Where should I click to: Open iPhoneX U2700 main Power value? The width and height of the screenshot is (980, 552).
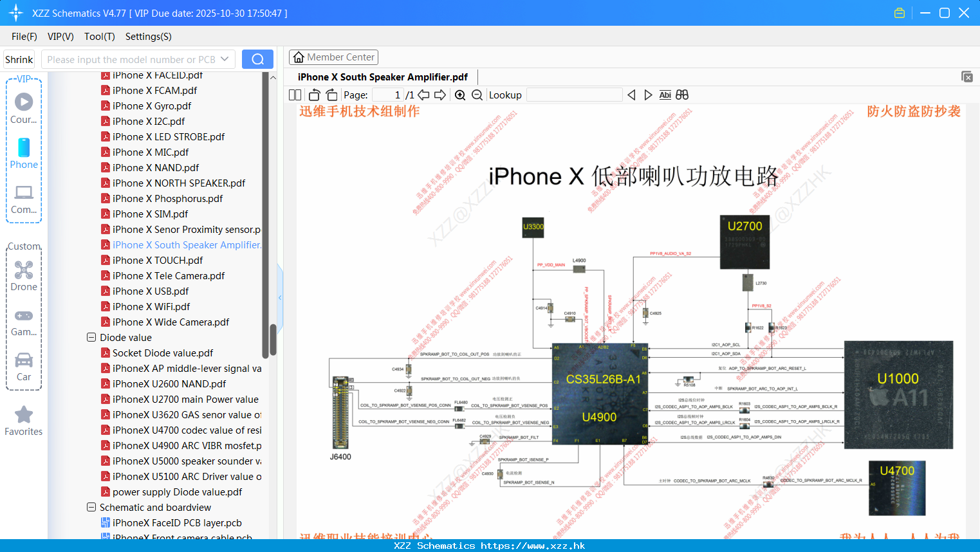point(185,400)
